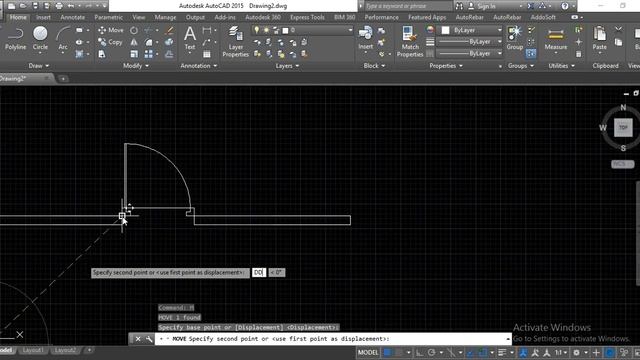Open the Express Tools ribbon tab
640x360 pixels.
coord(307,17)
